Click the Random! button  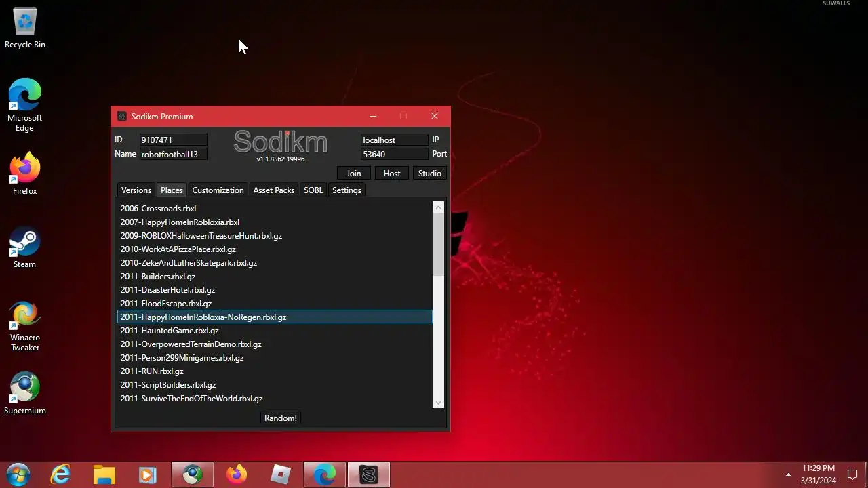tap(281, 418)
